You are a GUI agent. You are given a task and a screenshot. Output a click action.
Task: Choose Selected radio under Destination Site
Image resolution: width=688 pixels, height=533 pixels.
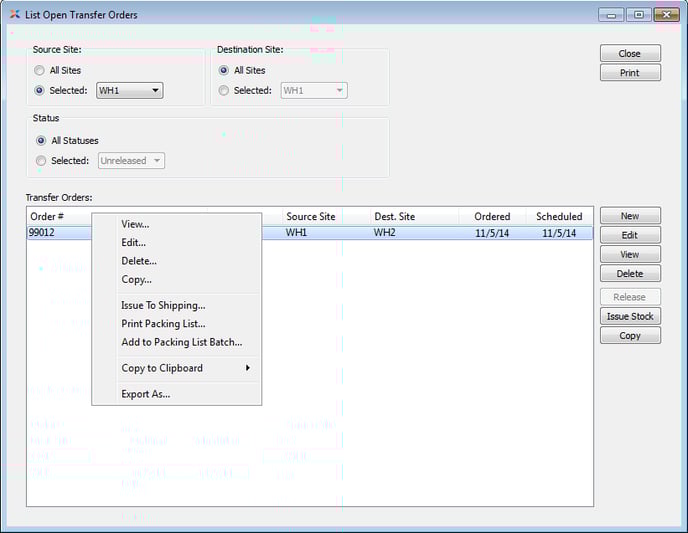[x=224, y=91]
